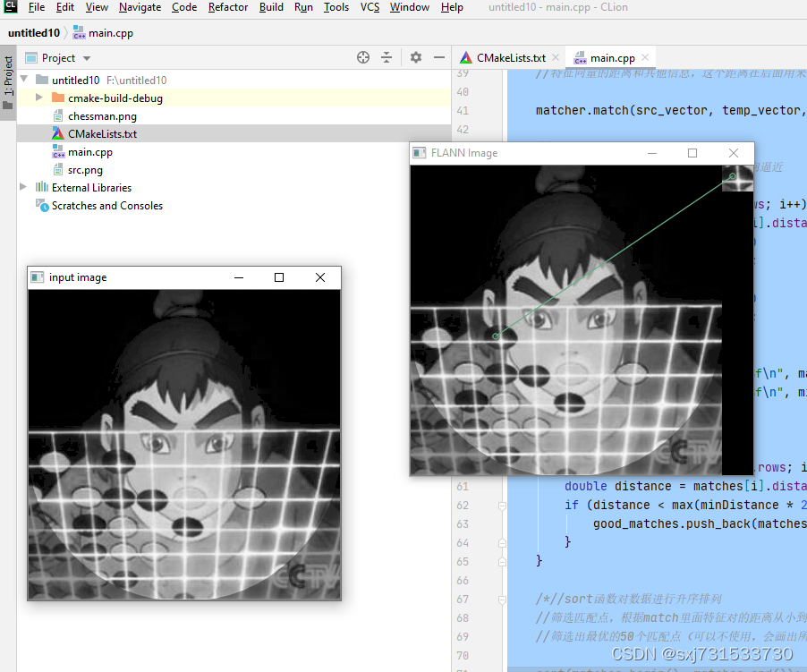
Task: Click the fold marker at line 62
Action: click(502, 506)
